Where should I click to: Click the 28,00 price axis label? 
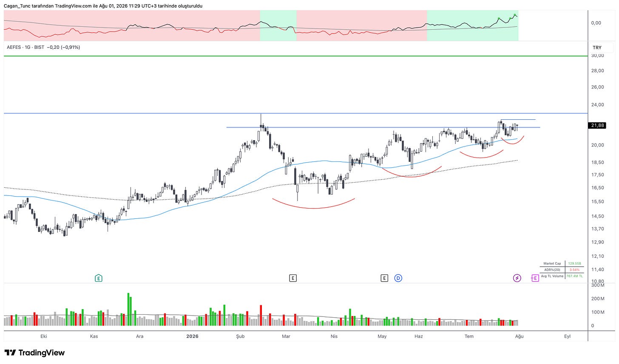(597, 71)
